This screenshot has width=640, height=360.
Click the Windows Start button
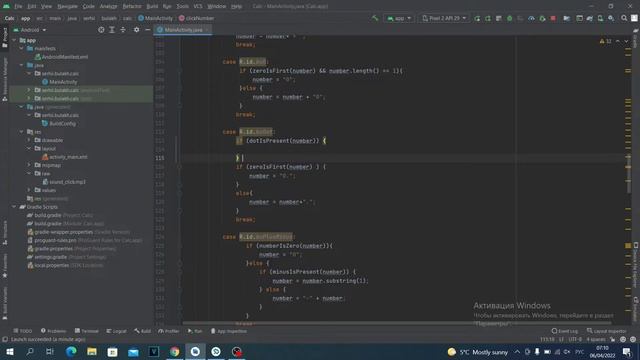(9, 351)
